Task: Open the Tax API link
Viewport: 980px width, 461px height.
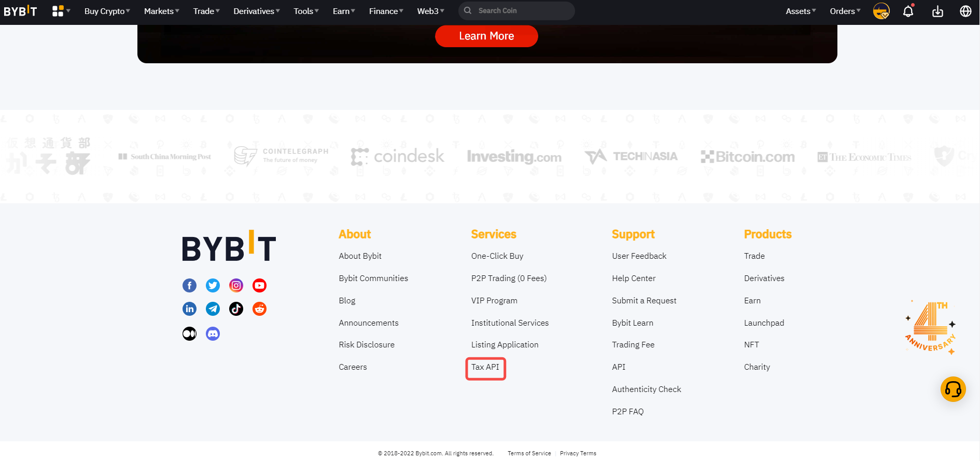Action: [x=485, y=367]
